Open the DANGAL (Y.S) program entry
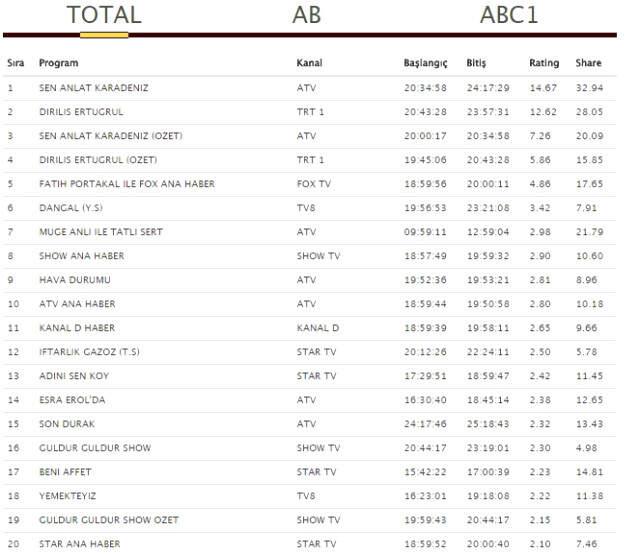Image resolution: width=640 pixels, height=554 pixels. point(72,208)
